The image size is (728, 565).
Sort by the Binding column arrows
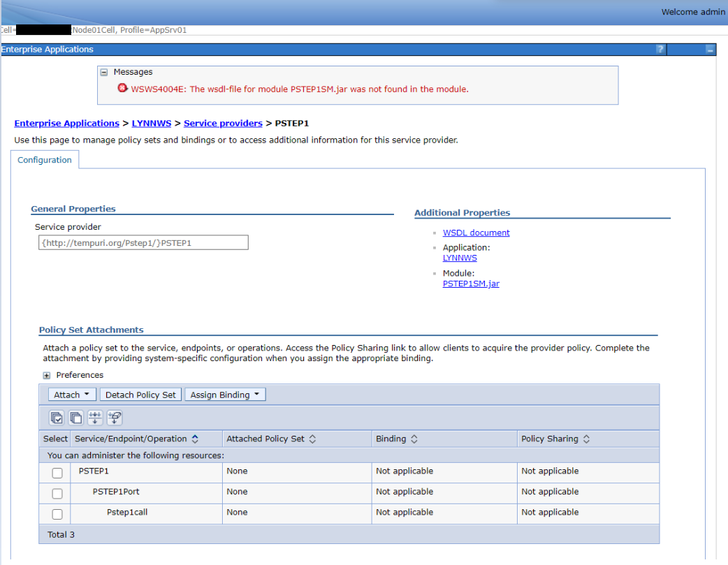pyautogui.click(x=414, y=439)
